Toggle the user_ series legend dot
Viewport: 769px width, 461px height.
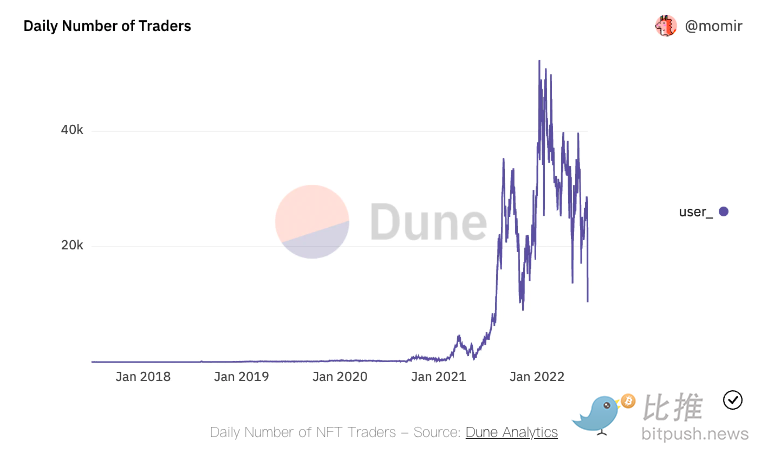(723, 211)
